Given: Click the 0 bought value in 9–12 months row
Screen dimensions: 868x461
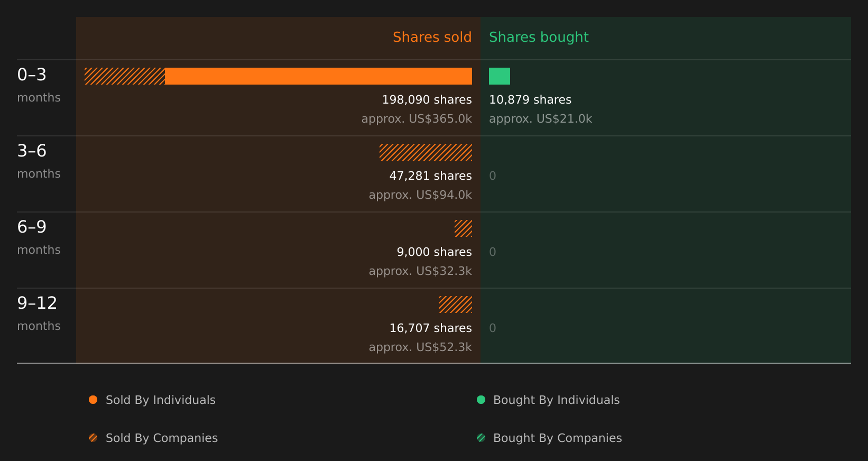Looking at the screenshot, I should pyautogui.click(x=493, y=328).
